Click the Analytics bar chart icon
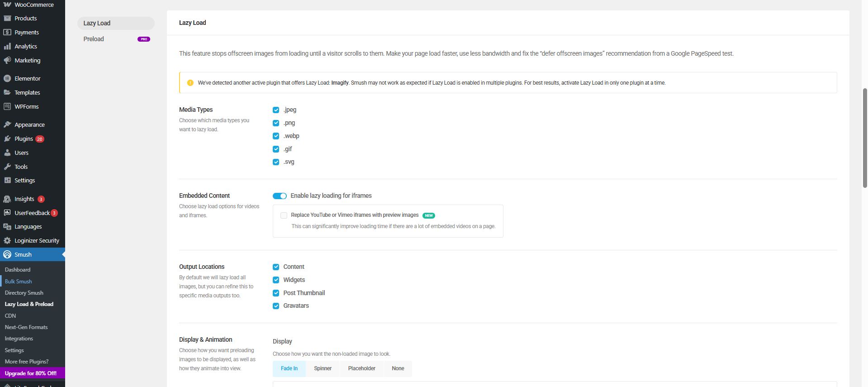868x387 pixels. click(7, 46)
